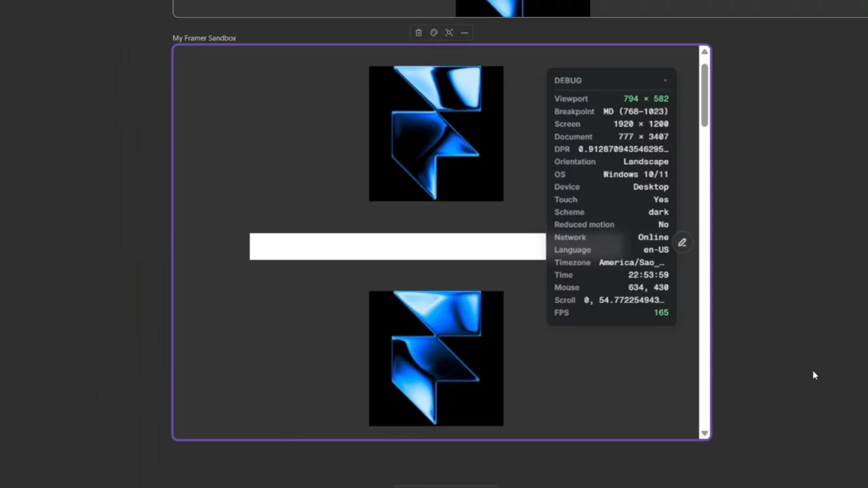
Task: Click the "My Framer Sandbox" frame title
Action: (x=204, y=38)
